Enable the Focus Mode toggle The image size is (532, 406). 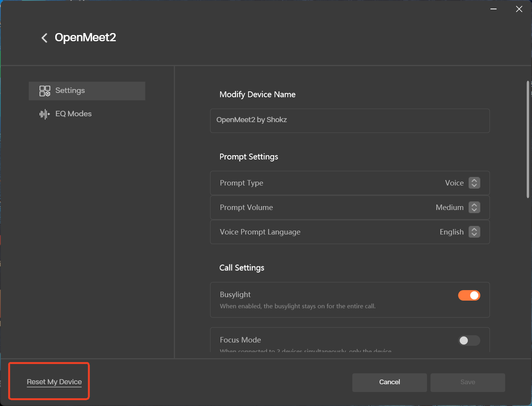[x=469, y=341]
